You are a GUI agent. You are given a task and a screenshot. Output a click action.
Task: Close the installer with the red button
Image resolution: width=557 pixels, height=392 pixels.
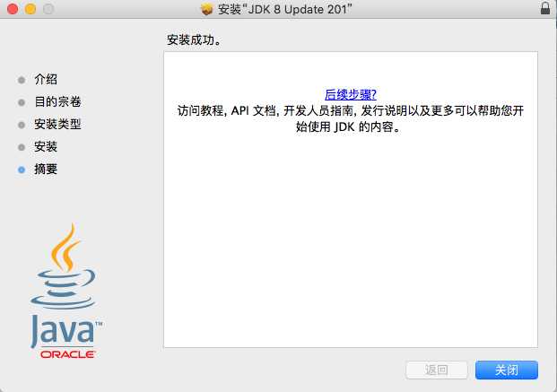[13, 9]
